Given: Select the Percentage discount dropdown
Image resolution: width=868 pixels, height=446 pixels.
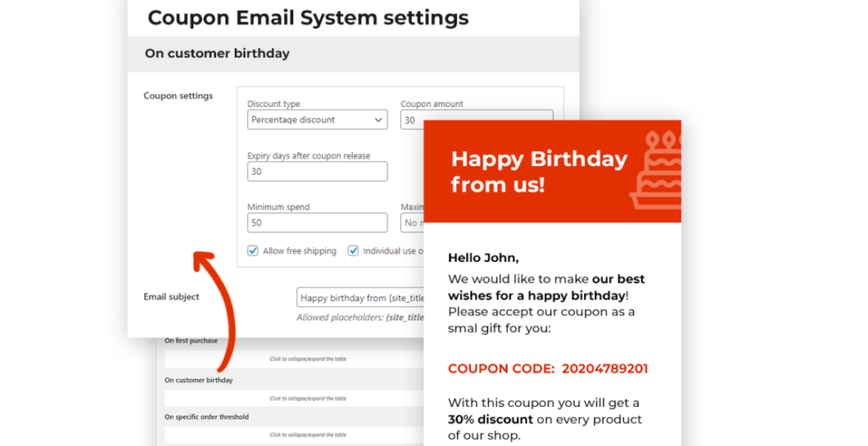Looking at the screenshot, I should (x=317, y=120).
